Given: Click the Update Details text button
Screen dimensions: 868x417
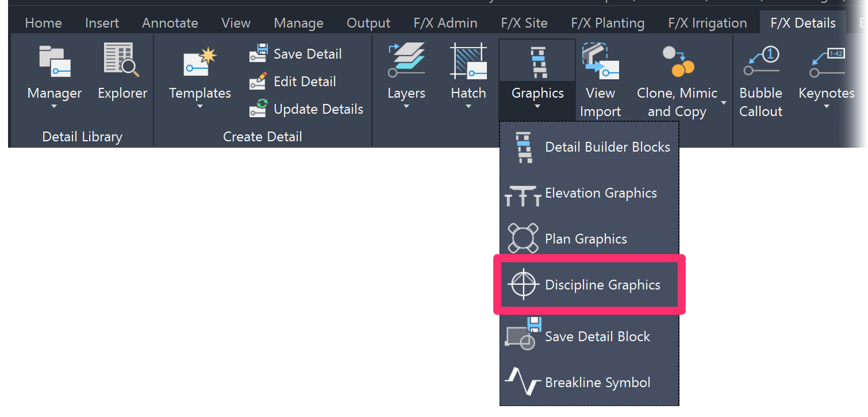Looking at the screenshot, I should [x=318, y=109].
